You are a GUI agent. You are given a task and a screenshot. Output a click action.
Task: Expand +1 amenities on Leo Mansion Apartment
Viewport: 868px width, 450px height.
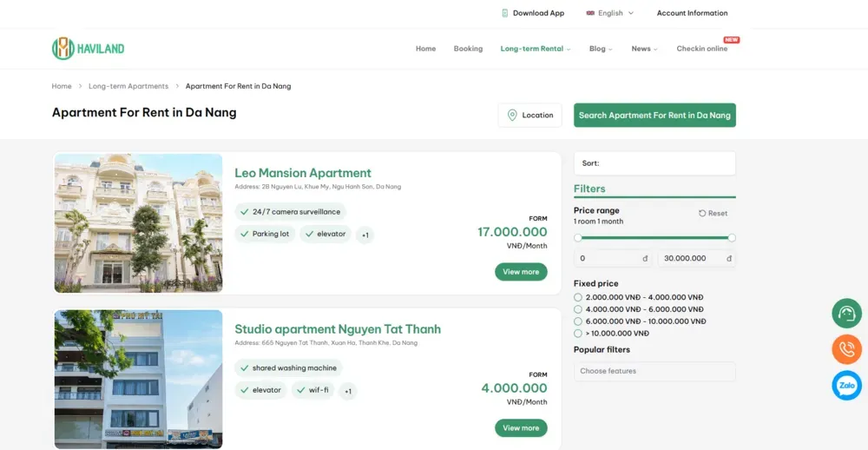click(x=365, y=235)
